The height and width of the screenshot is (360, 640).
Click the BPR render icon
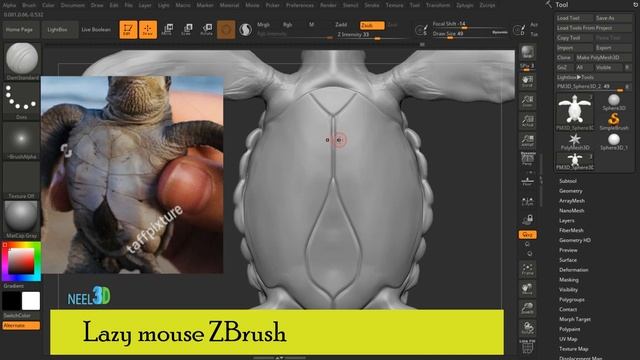click(527, 52)
